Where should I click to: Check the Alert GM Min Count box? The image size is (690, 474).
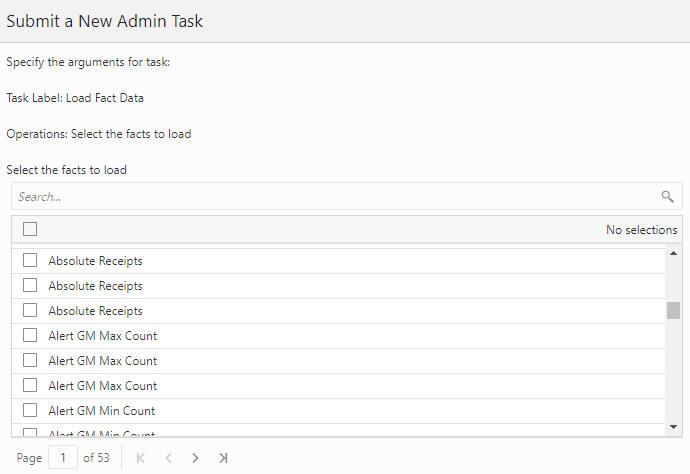point(30,411)
